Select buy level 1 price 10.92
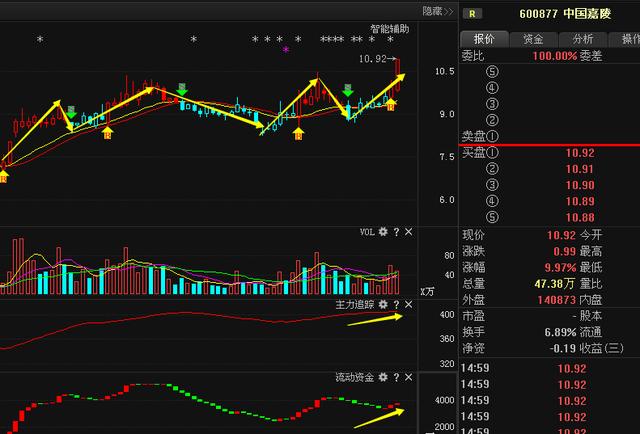This screenshot has height=434, width=640. pos(578,153)
